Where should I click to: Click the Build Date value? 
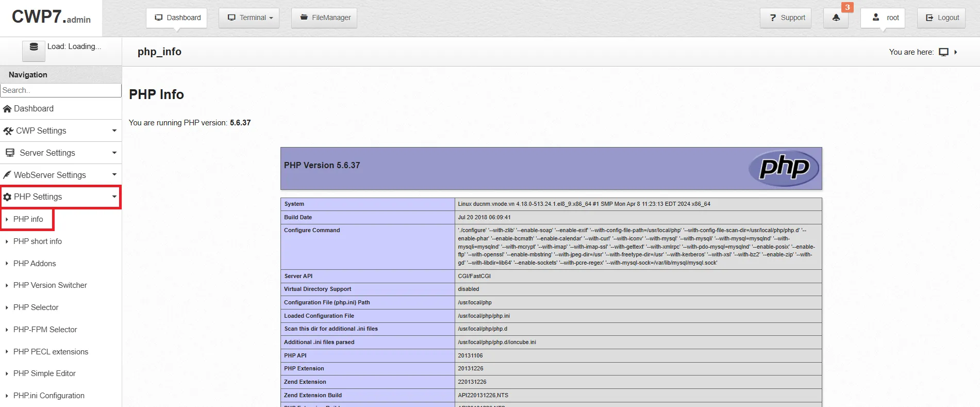pos(484,217)
